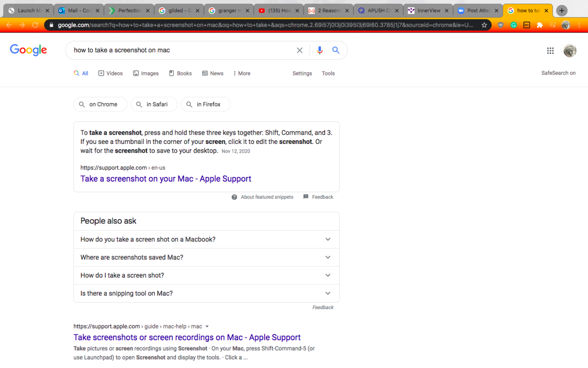Click the forward navigation arrow
Screen dimensions: 588x368
(22, 25)
